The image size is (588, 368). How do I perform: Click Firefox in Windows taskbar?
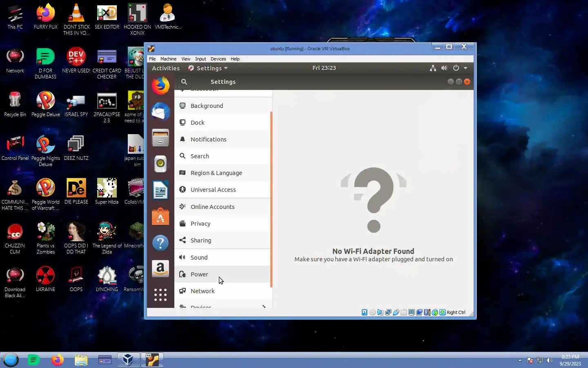click(x=57, y=360)
